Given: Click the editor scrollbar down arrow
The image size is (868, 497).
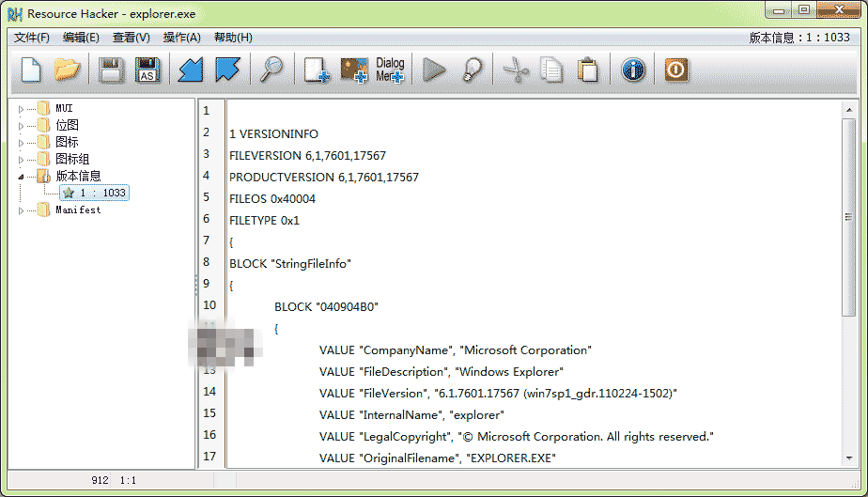Looking at the screenshot, I should pos(849,458).
